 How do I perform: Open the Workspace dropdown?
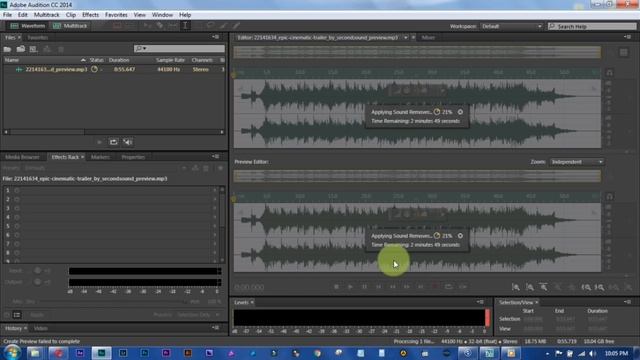[x=511, y=26]
